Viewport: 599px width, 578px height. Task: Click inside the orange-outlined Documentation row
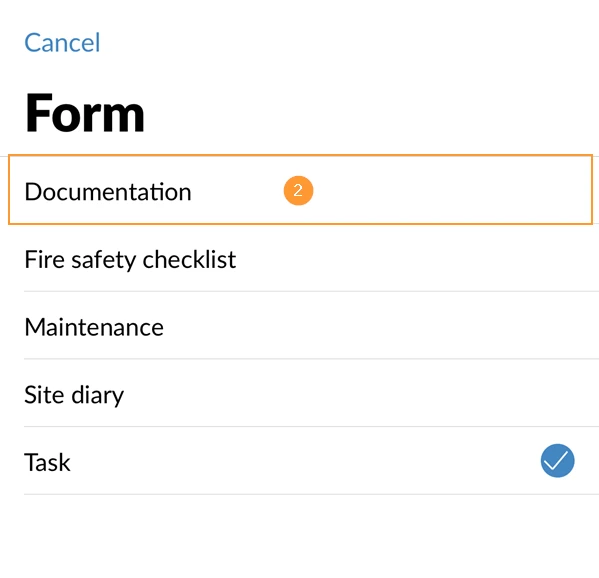pos(300,189)
